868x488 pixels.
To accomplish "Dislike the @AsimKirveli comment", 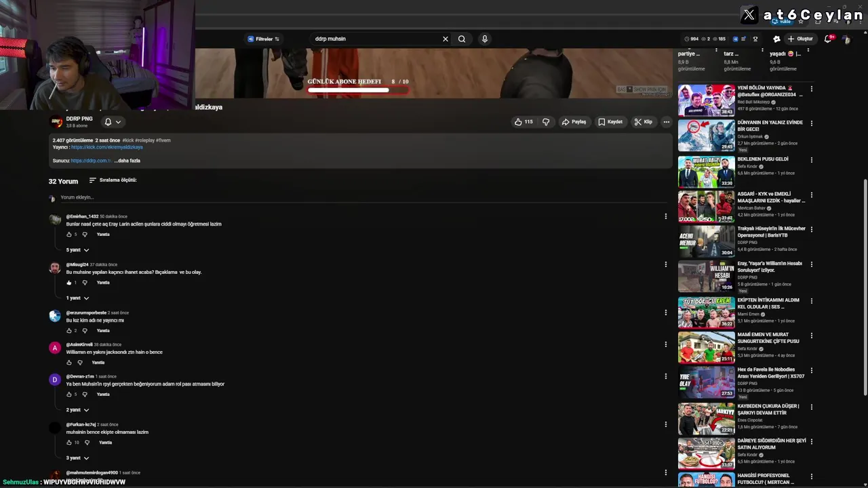I will [80, 363].
